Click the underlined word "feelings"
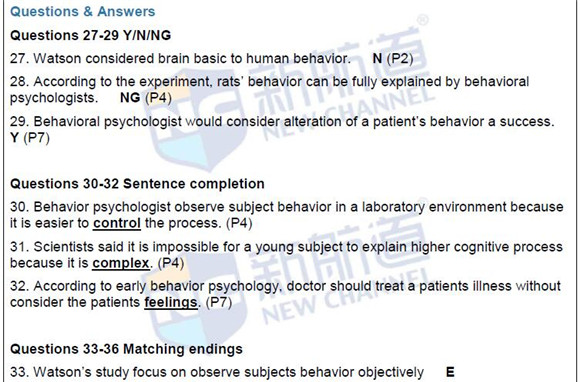The width and height of the screenshot is (580, 382). tap(171, 302)
